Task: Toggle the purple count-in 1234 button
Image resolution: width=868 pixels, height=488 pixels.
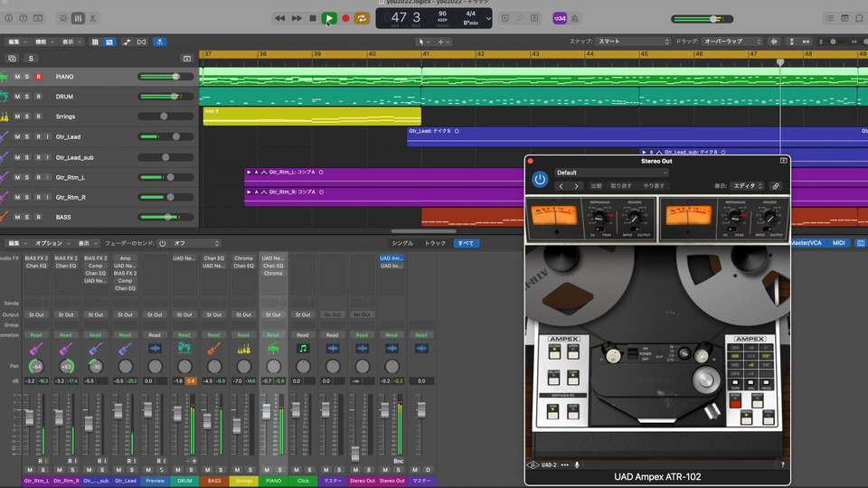Action: (560, 18)
